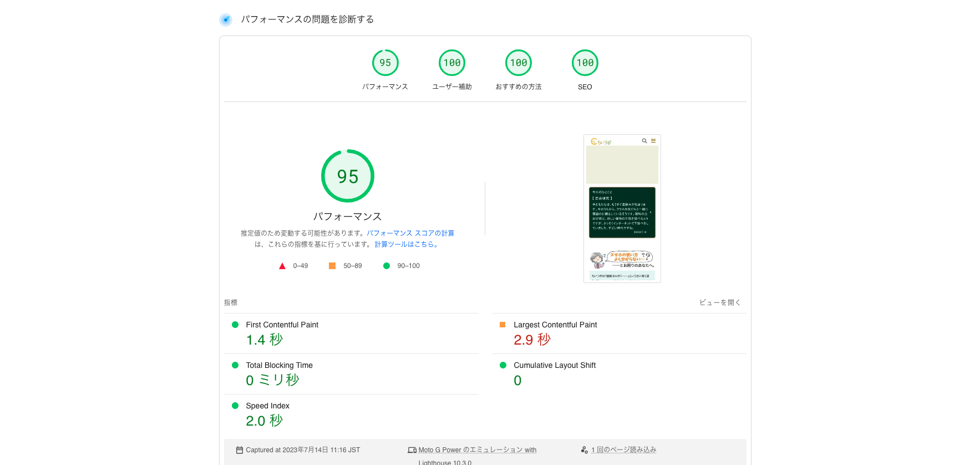Viewport: 980px width, 465px height.
Task: Select the Cumulative Layout Shift metric
Action: [x=554, y=365]
